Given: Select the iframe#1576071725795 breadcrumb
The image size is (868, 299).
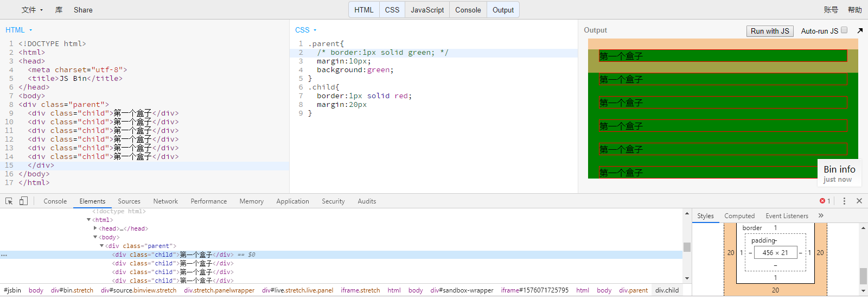Looking at the screenshot, I should coord(535,290).
